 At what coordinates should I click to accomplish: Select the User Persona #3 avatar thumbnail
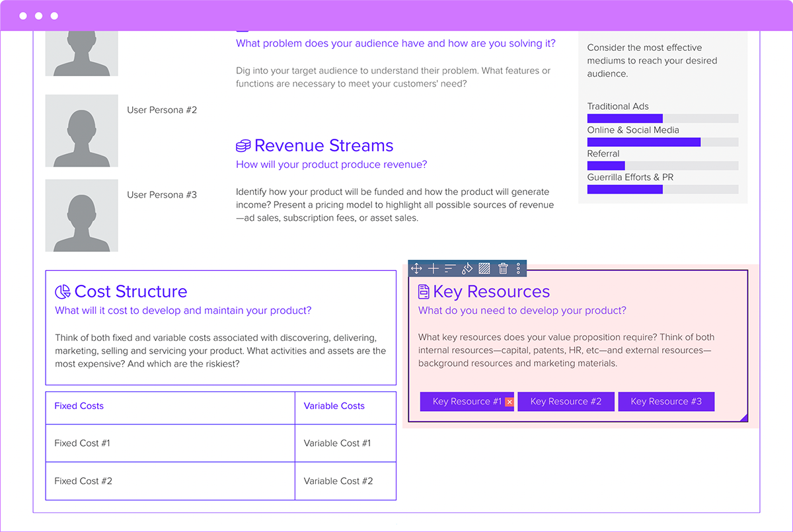tap(81, 215)
